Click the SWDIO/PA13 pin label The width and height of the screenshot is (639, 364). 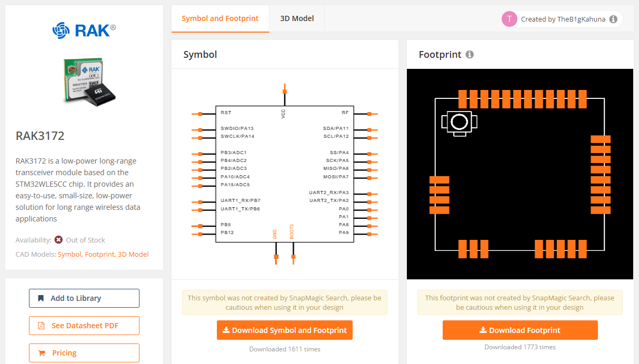237,128
